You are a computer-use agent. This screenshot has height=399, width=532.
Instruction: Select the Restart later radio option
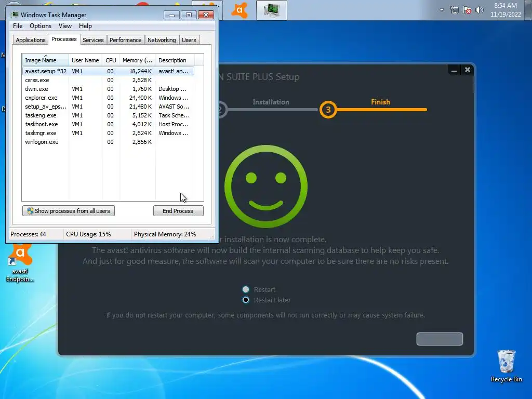tap(246, 300)
